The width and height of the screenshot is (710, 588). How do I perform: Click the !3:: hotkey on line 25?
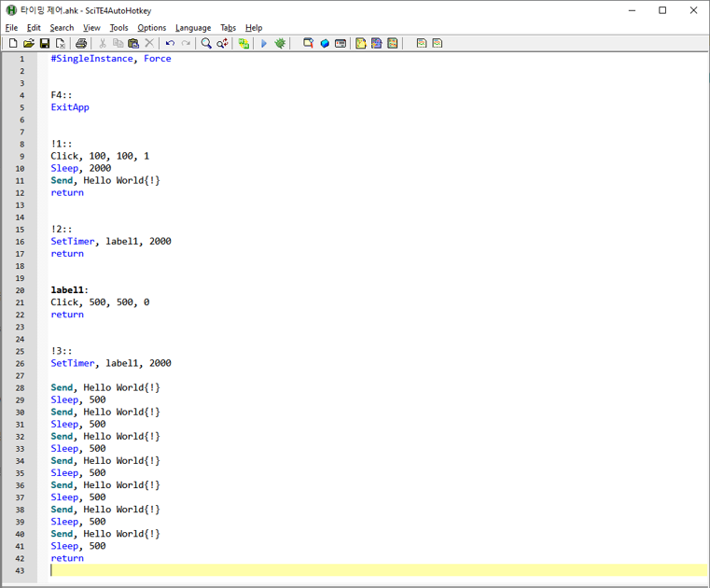(x=62, y=351)
